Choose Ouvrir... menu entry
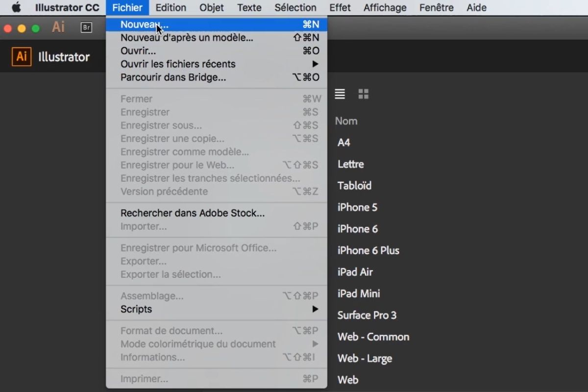 [x=217, y=50]
